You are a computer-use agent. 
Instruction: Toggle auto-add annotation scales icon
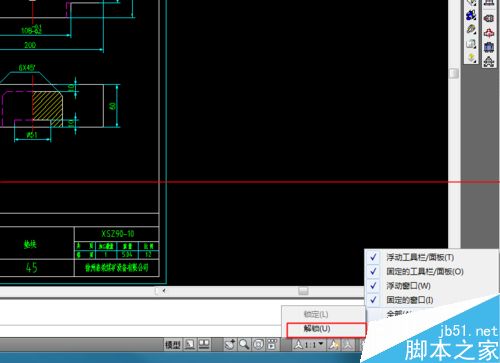(348, 345)
